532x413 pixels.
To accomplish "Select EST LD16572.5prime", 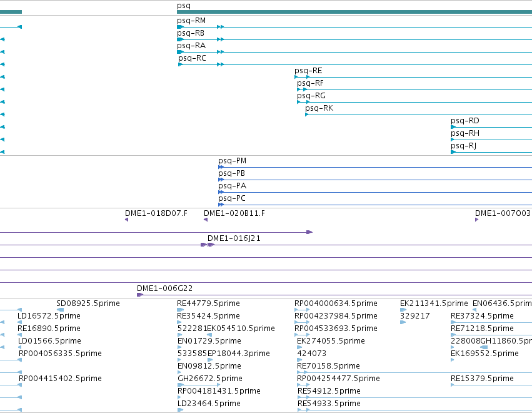I will 49,316.
